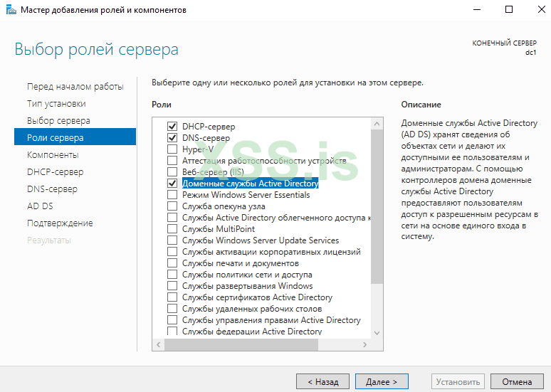The width and height of the screenshot is (551, 392).
Task: Close the wizard window
Action: [541, 9]
